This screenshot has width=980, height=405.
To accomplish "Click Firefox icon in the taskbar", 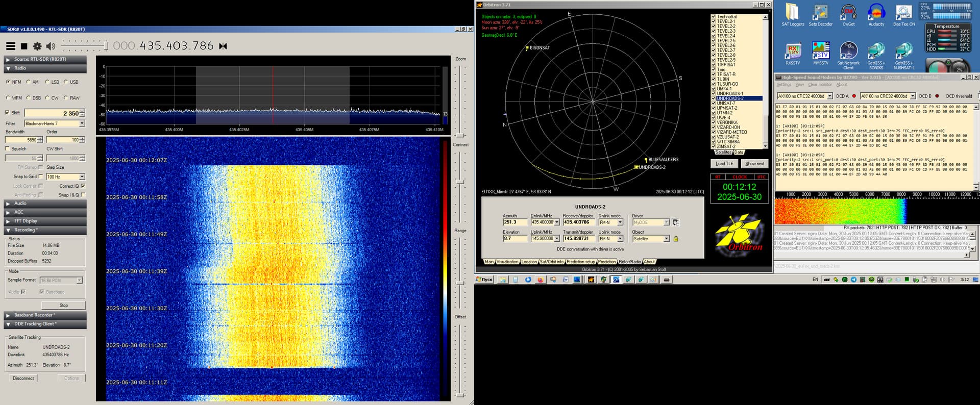I will click(x=540, y=280).
